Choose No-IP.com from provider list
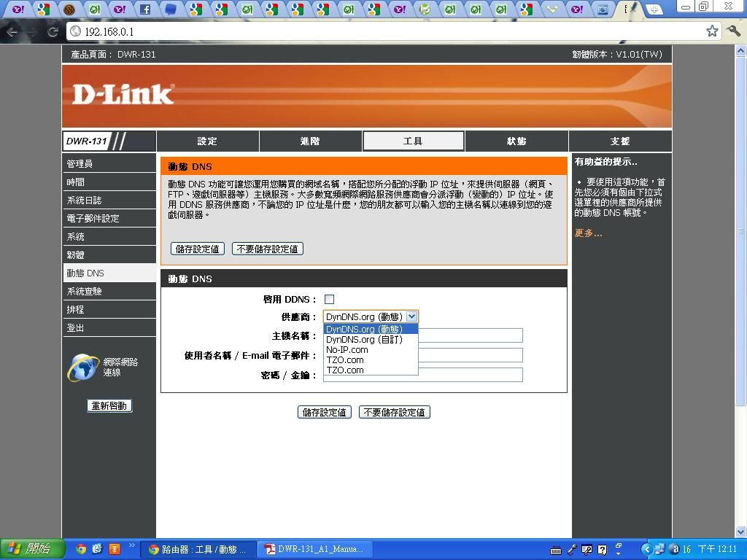 click(347, 350)
